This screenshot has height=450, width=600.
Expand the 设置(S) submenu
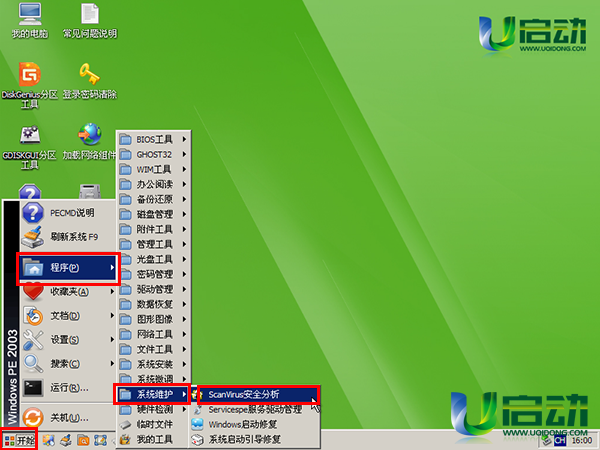pos(68,339)
